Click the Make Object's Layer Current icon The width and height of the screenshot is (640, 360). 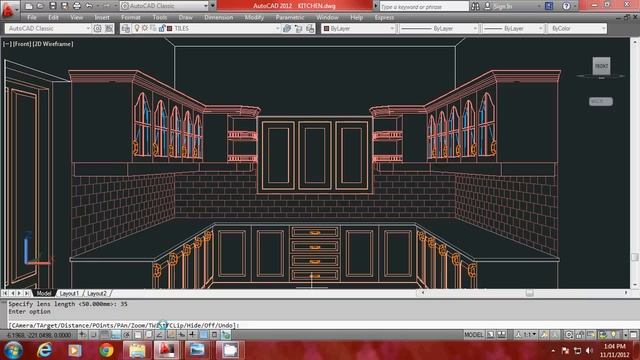287,28
